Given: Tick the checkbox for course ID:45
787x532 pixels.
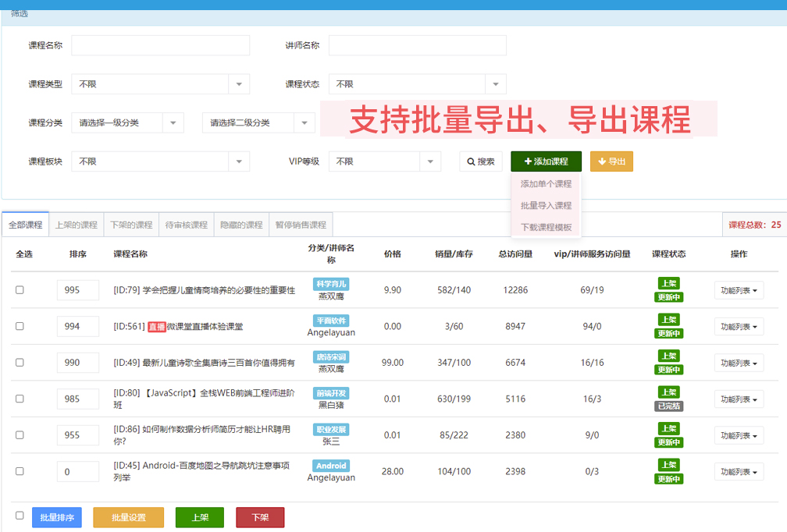Looking at the screenshot, I should (20, 471).
